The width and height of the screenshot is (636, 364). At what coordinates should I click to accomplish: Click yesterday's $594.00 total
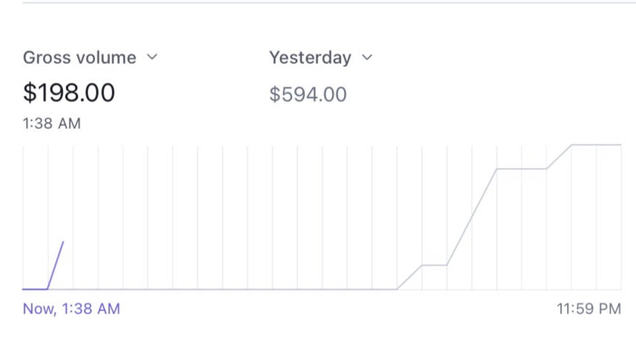[308, 94]
